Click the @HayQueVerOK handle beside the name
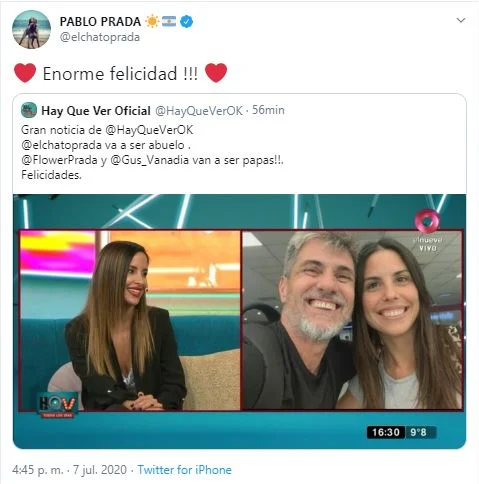The height and width of the screenshot is (484, 479). coord(199,111)
